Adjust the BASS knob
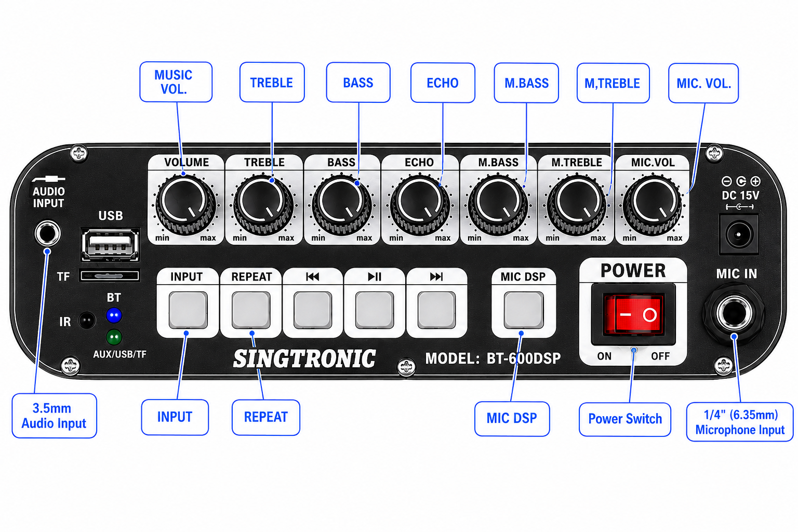The width and height of the screenshot is (798, 532). point(342,204)
